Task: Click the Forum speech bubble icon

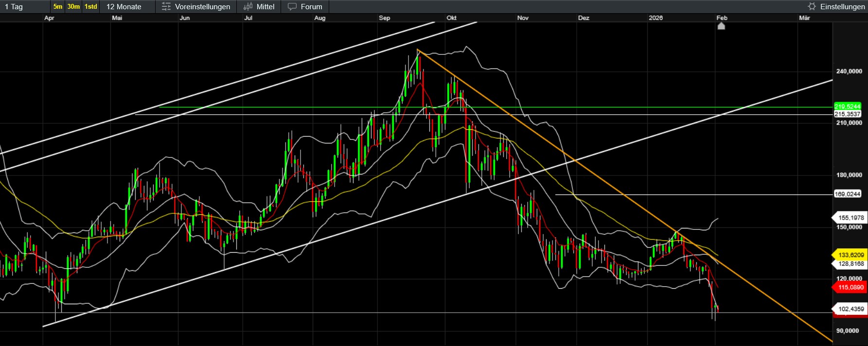Action: point(292,7)
